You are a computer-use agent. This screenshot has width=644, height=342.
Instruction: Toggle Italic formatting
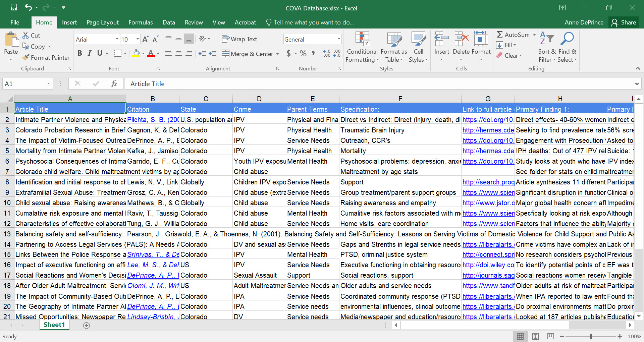point(90,53)
